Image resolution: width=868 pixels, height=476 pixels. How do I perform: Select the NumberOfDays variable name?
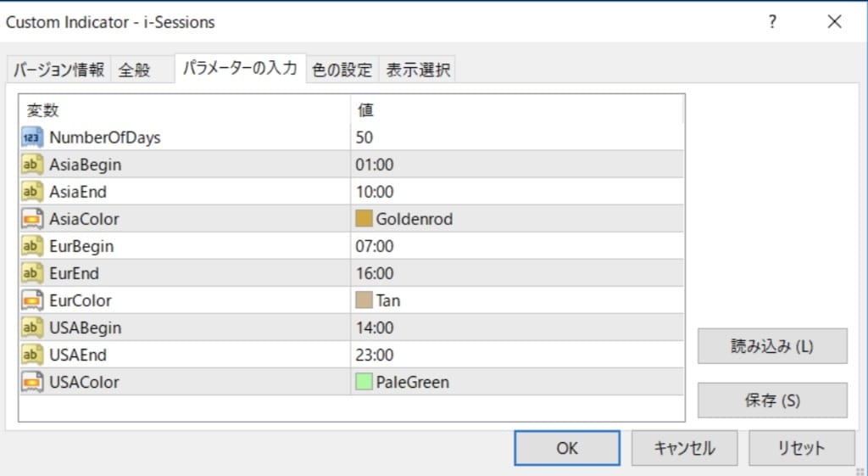click(105, 137)
